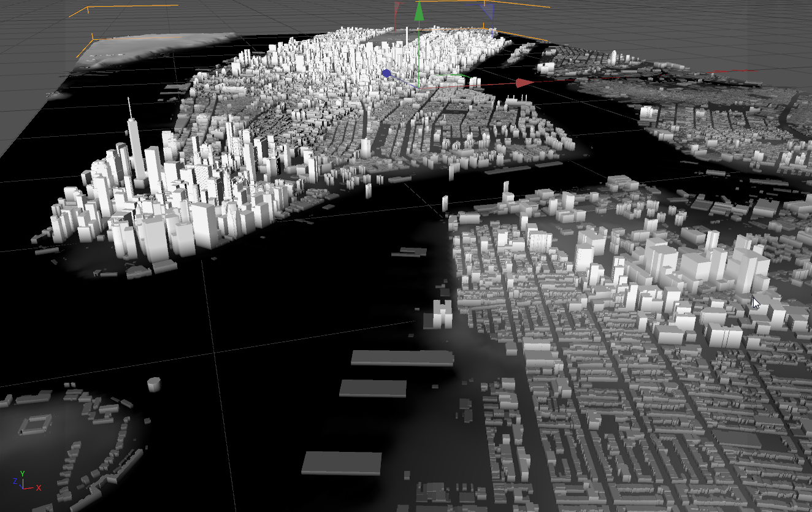The image size is (812, 512).
Task: Click the topmost of three flat pier blocks
Action: coord(402,358)
